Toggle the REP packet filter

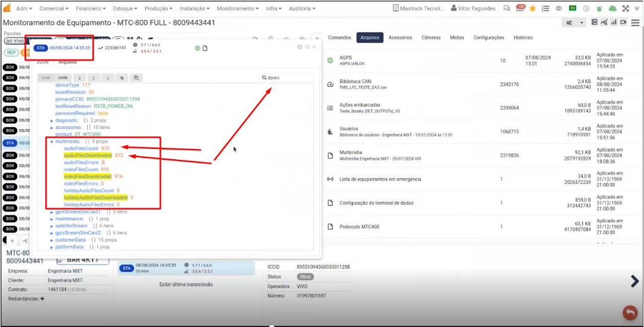11,52
